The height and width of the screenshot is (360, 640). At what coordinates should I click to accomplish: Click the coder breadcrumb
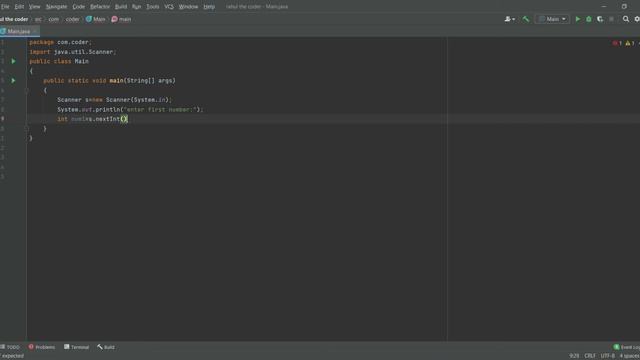pos(72,19)
